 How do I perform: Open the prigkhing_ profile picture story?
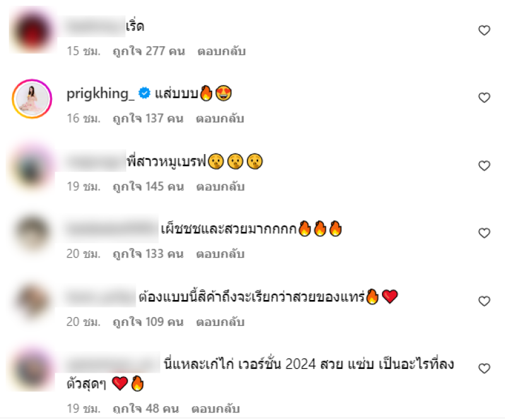(32, 99)
